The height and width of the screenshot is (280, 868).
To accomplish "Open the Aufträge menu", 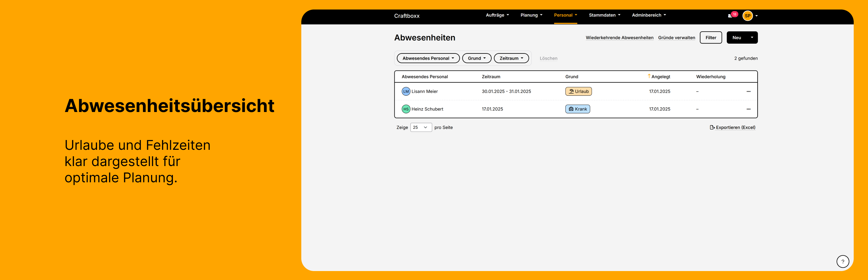I will tap(497, 15).
